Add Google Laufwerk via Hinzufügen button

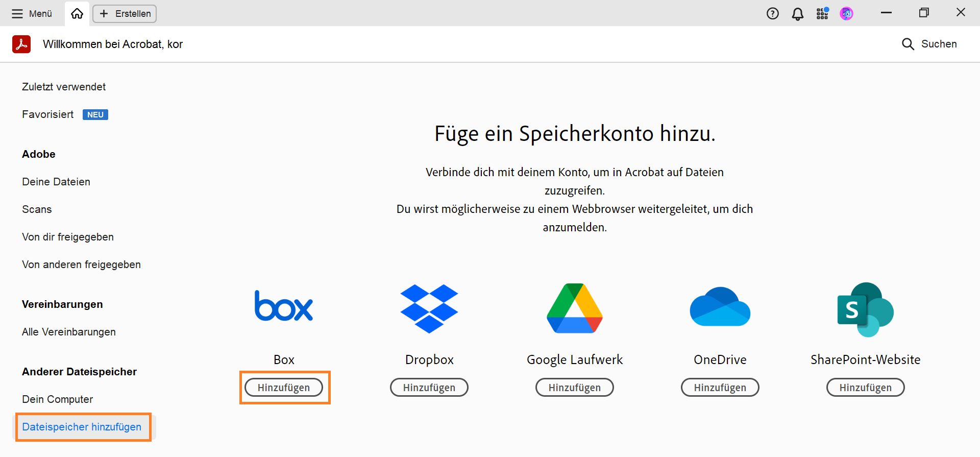[x=575, y=388]
